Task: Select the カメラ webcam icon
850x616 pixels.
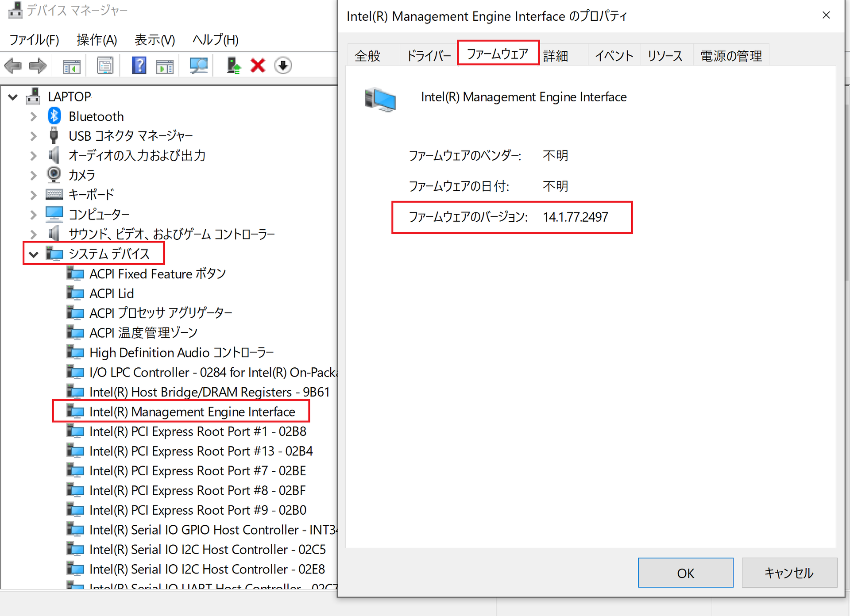Action: (x=54, y=174)
